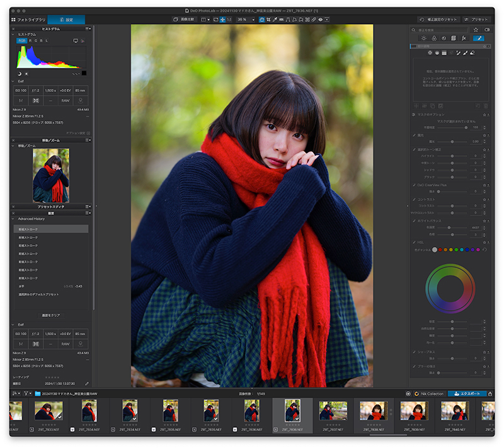Select the horizon history entry -3.43
Viewport: 504px width, 448px height.
(51, 286)
